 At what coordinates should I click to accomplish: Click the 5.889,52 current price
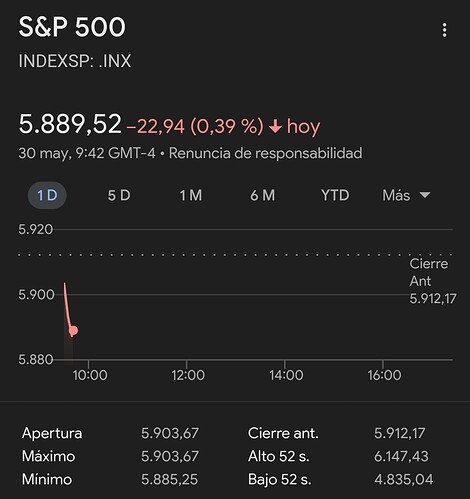tap(70, 124)
